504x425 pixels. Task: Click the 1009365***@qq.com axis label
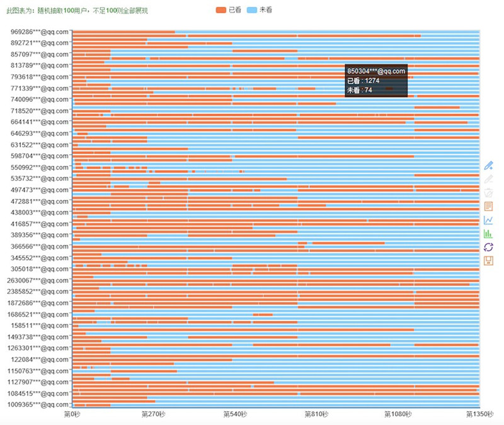click(x=38, y=404)
